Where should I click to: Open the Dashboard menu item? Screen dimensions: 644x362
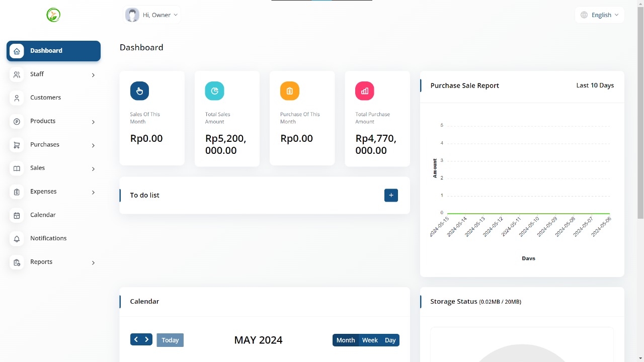pos(53,51)
